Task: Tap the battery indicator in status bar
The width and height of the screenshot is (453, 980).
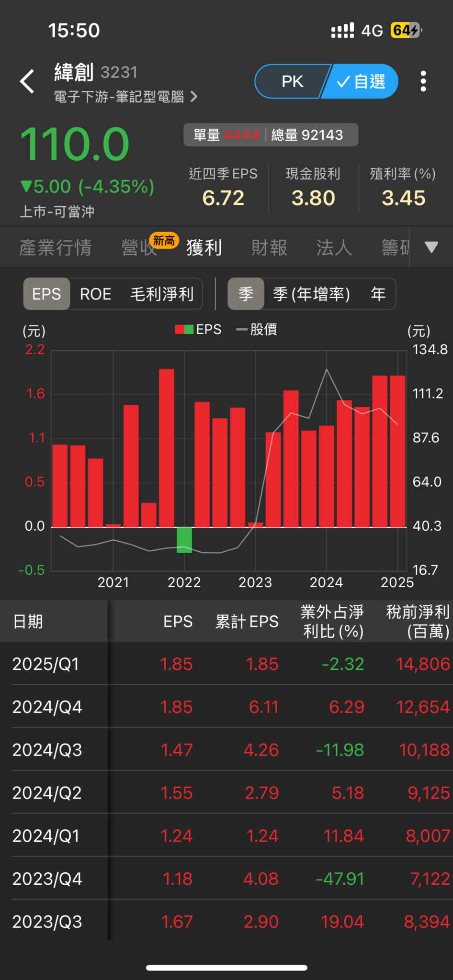Action: [x=406, y=31]
